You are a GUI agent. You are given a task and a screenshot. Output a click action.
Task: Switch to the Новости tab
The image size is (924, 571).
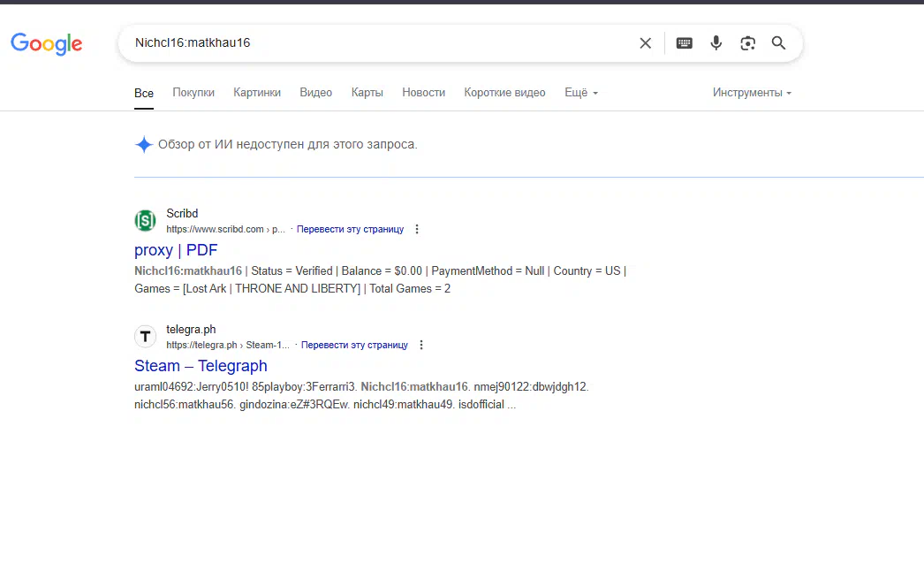[x=424, y=93]
